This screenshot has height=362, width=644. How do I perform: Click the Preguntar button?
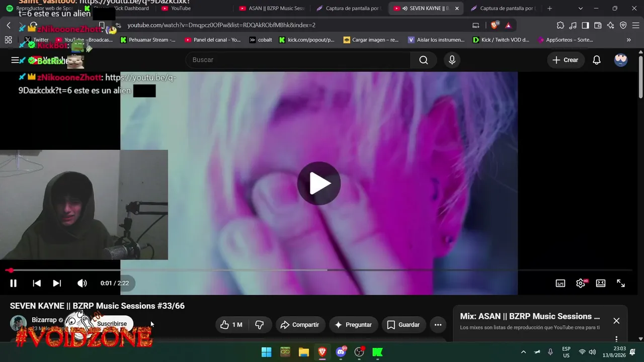(354, 325)
